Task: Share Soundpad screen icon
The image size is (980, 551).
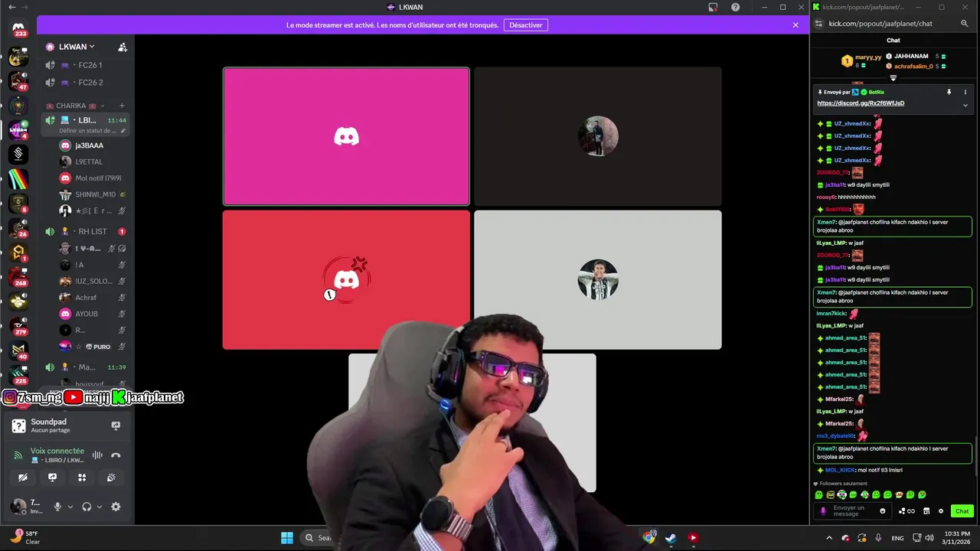Action: coord(116,425)
